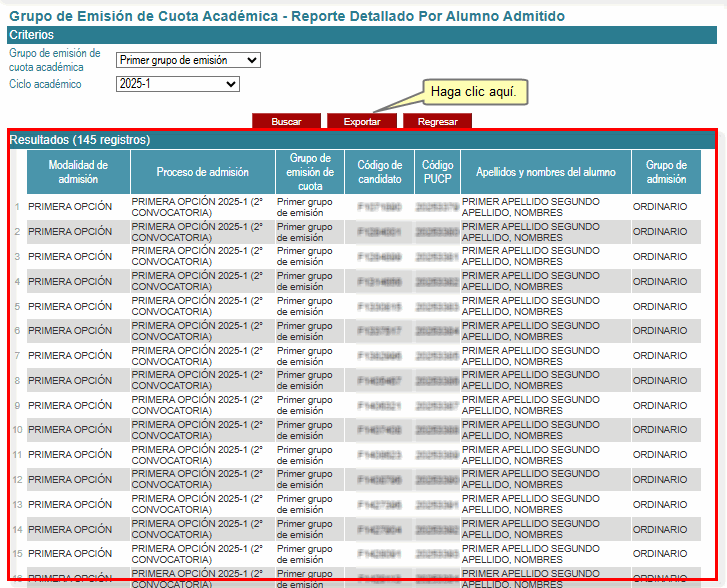Click the Exportar button
Viewport: 727px width, 588px height.
tap(361, 121)
